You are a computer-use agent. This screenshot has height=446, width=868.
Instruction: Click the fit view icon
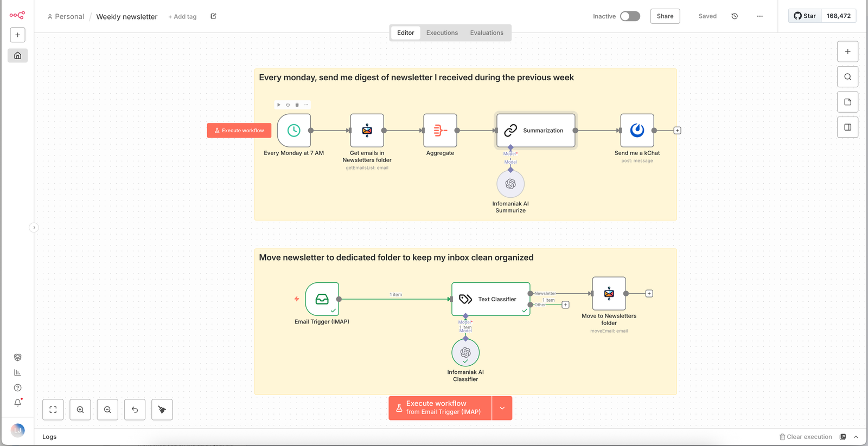pyautogui.click(x=53, y=410)
